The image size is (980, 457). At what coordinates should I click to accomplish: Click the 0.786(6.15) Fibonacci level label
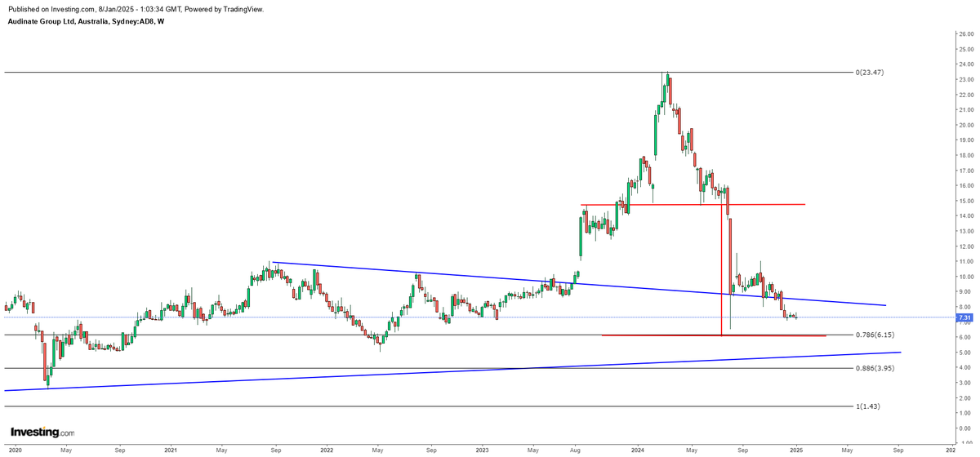point(876,335)
